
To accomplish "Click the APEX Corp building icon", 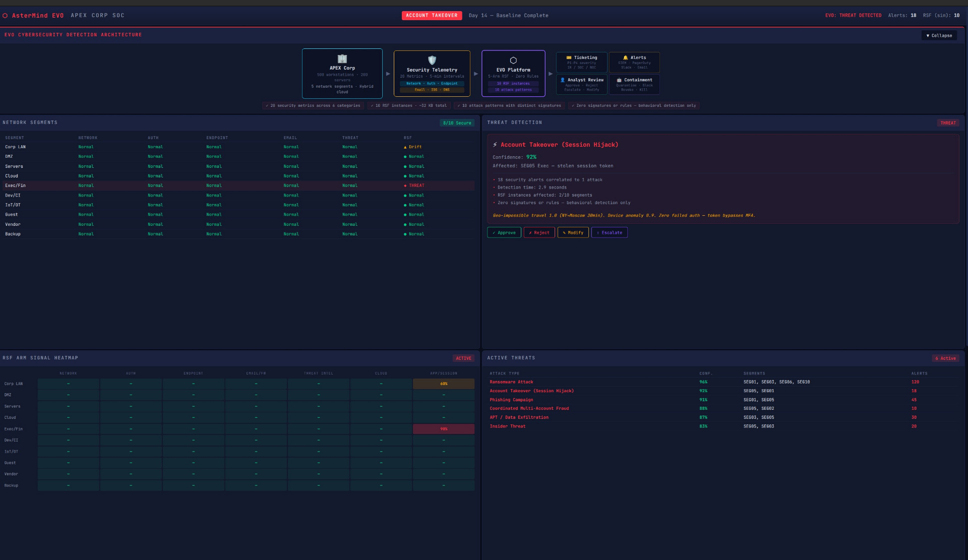I will click(342, 60).
